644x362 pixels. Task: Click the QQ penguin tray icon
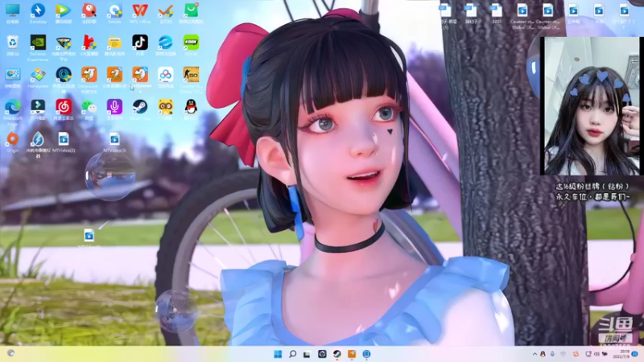(x=543, y=354)
